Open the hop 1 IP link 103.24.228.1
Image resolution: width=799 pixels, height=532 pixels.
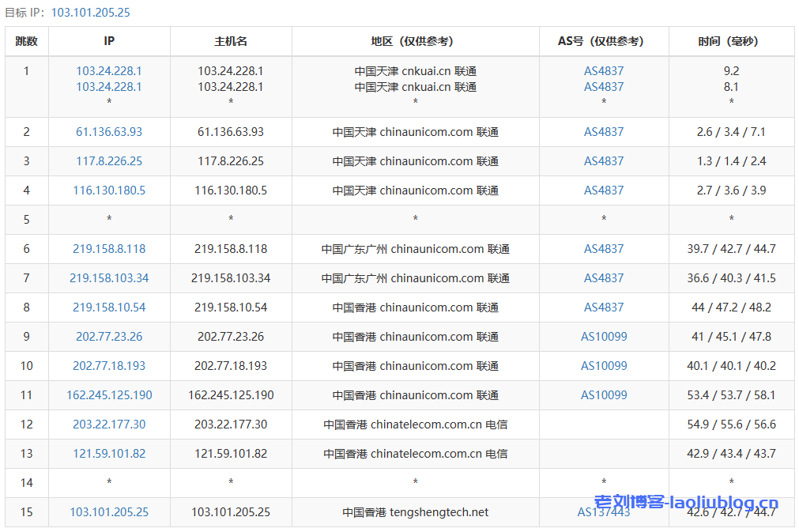(x=108, y=70)
